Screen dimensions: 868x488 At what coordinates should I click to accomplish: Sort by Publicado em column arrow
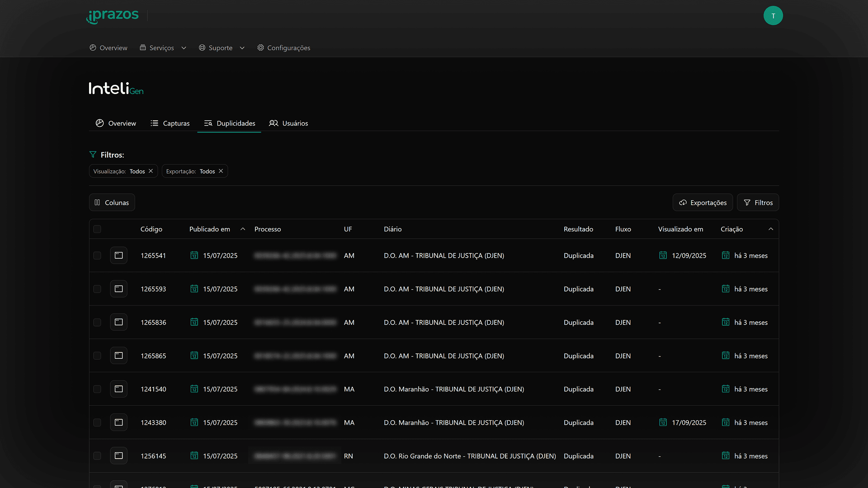tap(243, 229)
